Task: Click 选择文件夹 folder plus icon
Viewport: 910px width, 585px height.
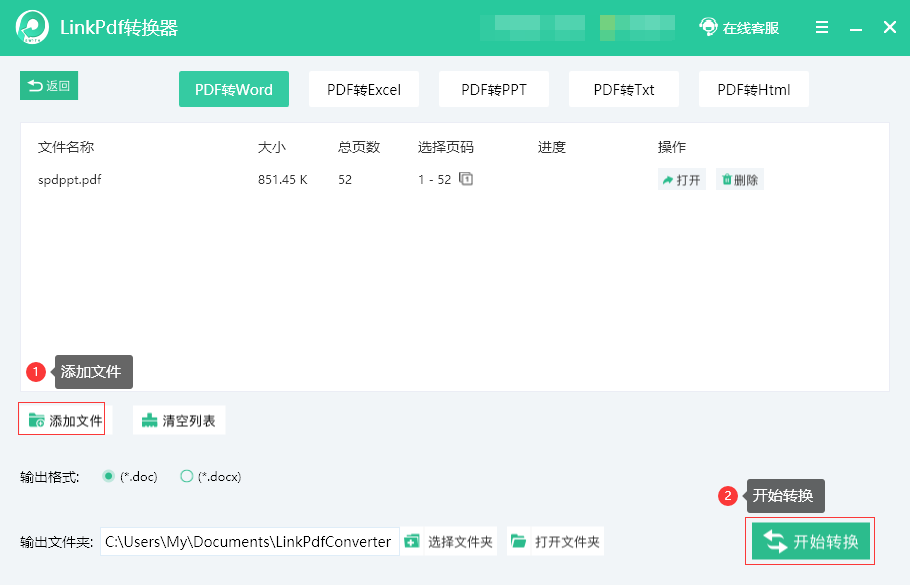Action: pos(411,541)
